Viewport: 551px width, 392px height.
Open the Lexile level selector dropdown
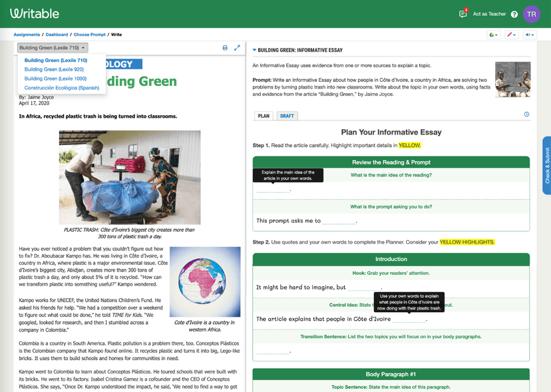[x=53, y=47]
